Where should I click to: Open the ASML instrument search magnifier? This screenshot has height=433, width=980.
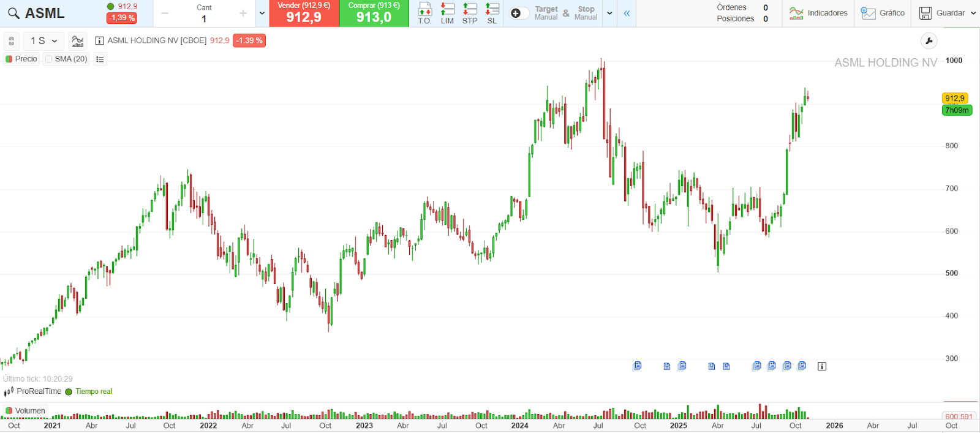pyautogui.click(x=13, y=13)
